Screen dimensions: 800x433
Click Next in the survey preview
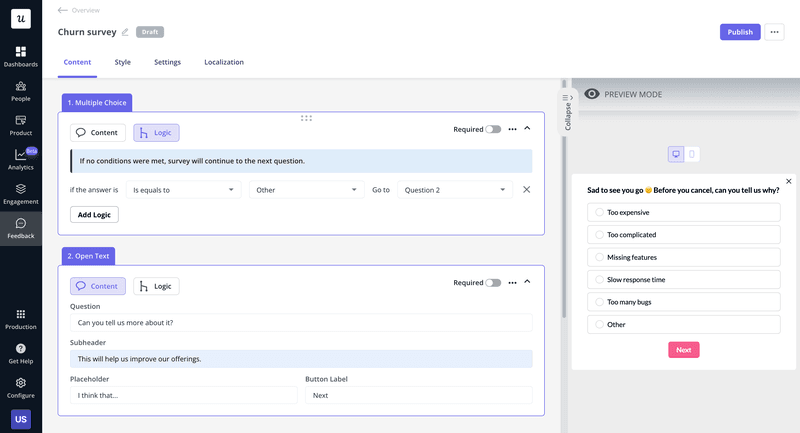click(684, 350)
